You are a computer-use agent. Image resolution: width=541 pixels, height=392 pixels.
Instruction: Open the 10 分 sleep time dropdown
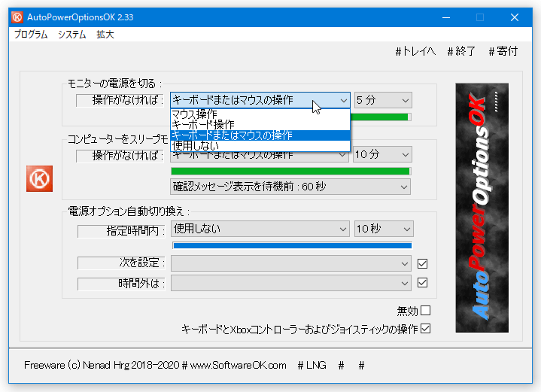[383, 154]
